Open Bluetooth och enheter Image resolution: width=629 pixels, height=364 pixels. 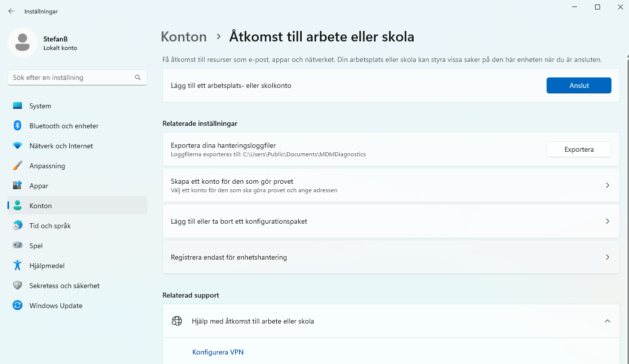click(77, 126)
